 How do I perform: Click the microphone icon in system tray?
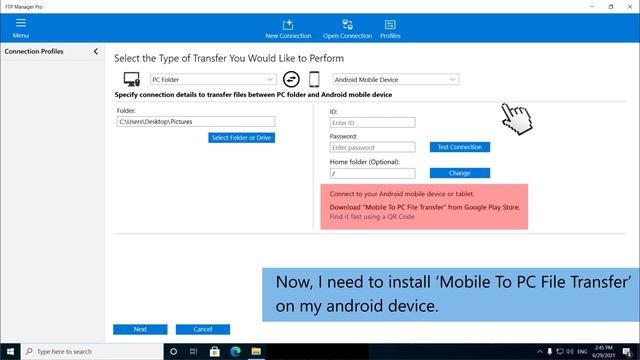click(550, 351)
